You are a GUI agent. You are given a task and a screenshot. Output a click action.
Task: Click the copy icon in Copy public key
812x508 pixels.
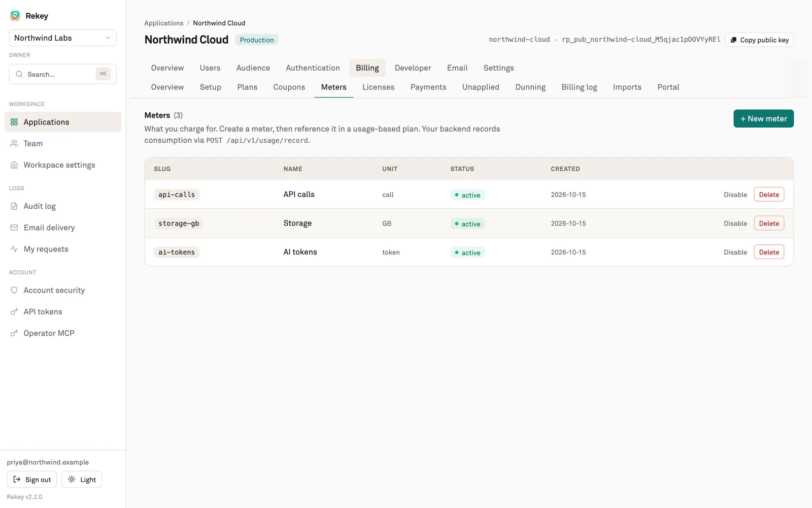[x=733, y=40]
